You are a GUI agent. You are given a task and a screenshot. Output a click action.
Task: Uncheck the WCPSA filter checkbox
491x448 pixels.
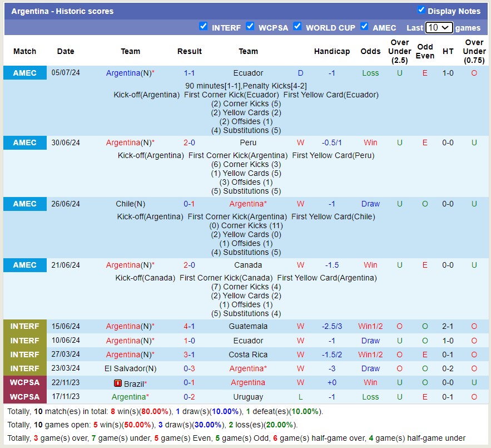[250, 26]
